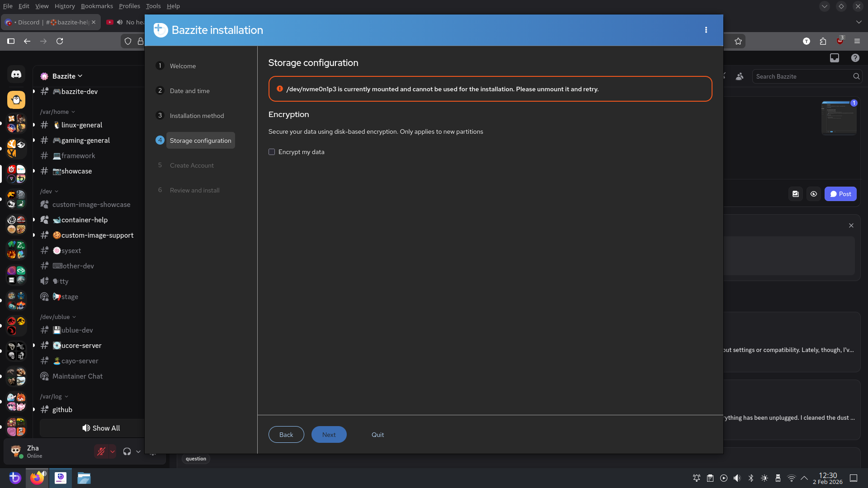
Task: Click the Next button
Action: tap(329, 435)
